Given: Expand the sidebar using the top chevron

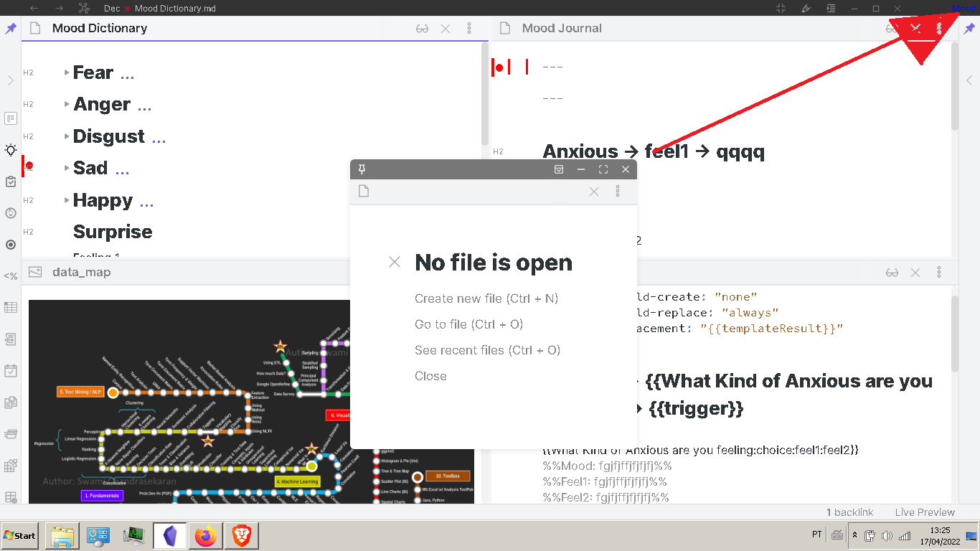Looking at the screenshot, I should [x=10, y=80].
